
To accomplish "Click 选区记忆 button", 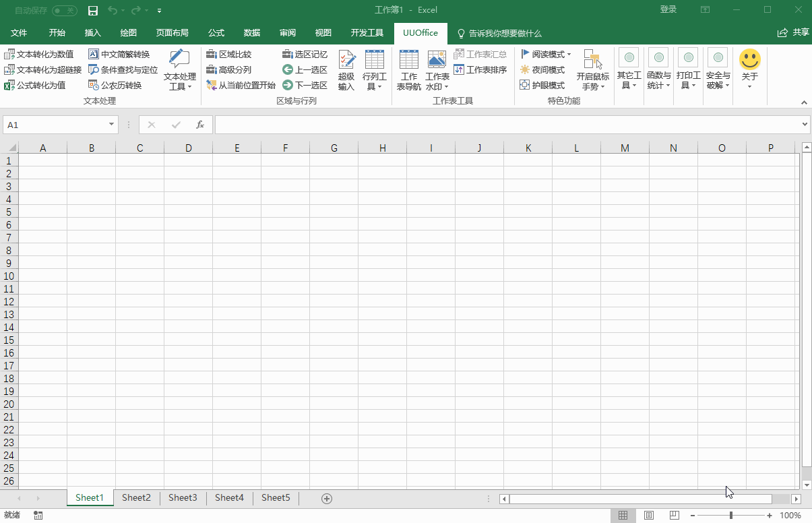I will (x=305, y=54).
